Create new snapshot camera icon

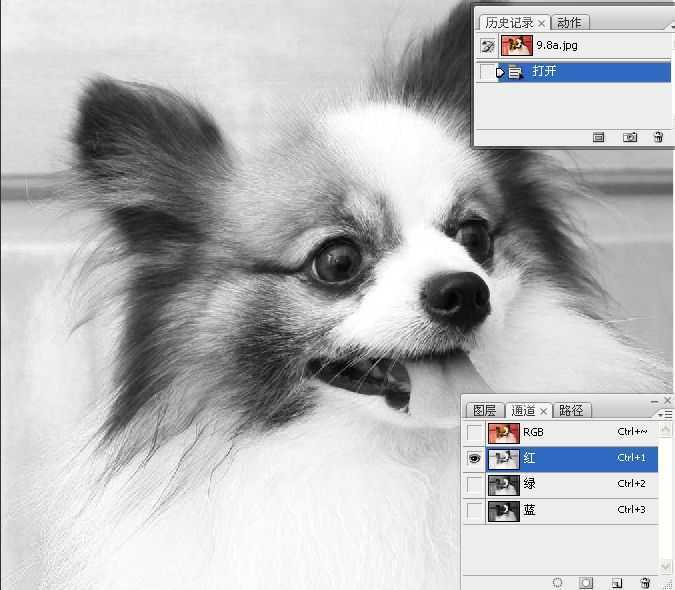click(x=630, y=137)
